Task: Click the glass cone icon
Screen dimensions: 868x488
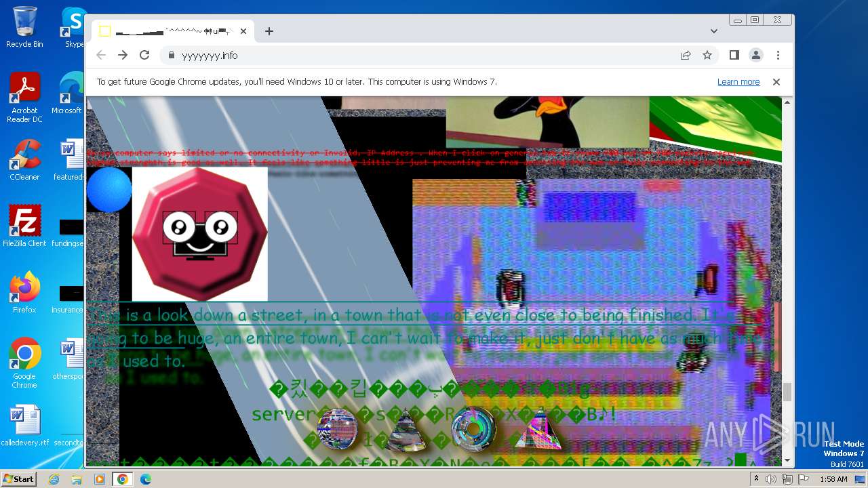Action: pos(406,431)
